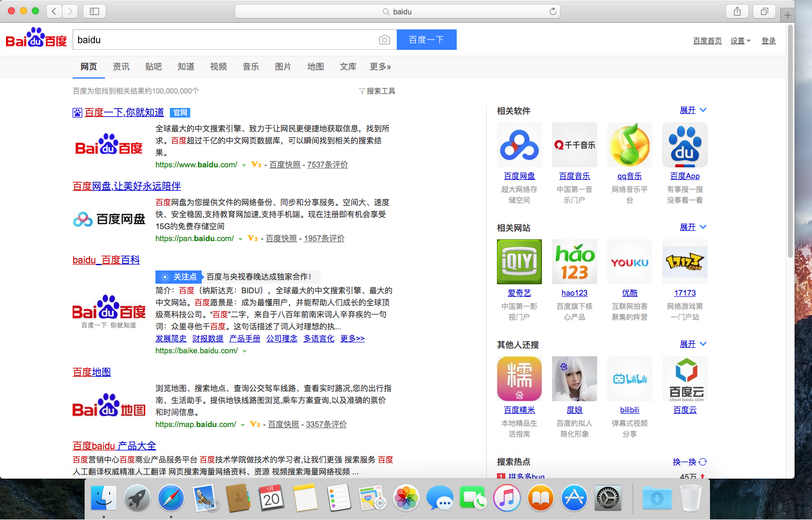Expand the 相关网站 section with 展开
The width and height of the screenshot is (812, 520).
pyautogui.click(x=693, y=227)
